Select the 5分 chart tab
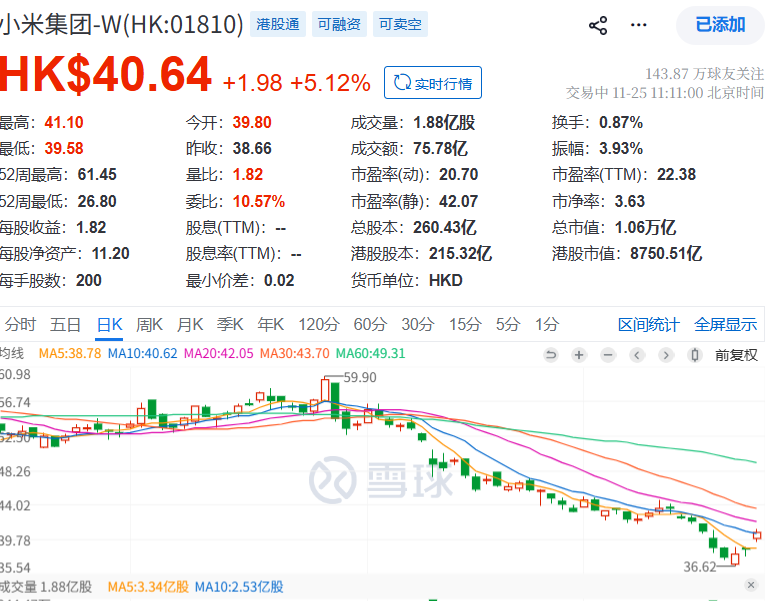Image resolution: width=779 pixels, height=601 pixels. 508,324
